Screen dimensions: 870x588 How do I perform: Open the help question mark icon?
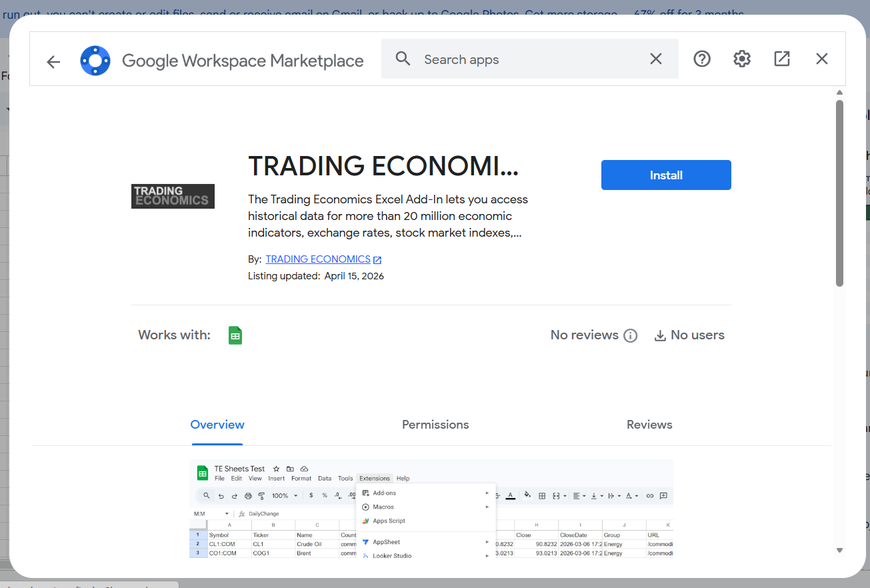[702, 59]
